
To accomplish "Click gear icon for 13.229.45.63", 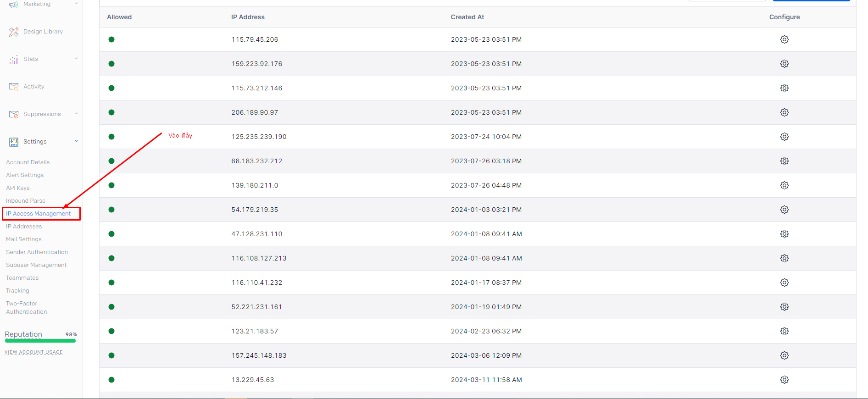I will coord(784,380).
